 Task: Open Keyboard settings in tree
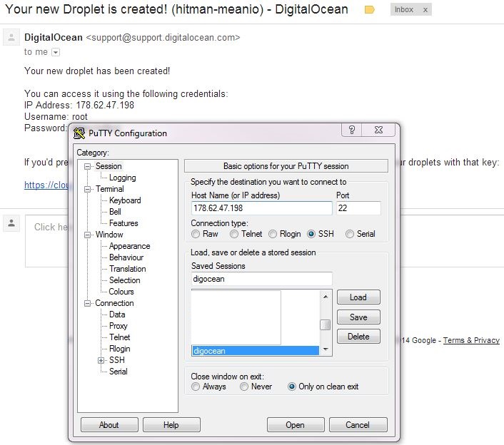(x=125, y=200)
